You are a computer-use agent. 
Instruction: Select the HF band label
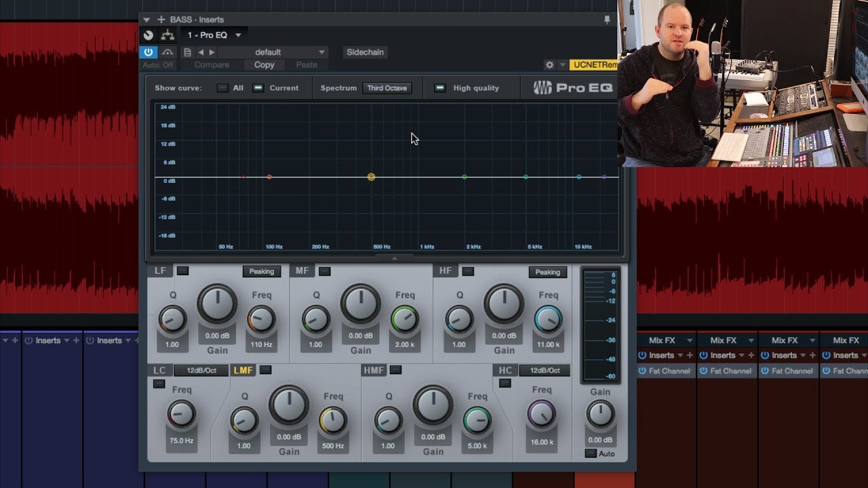point(446,271)
